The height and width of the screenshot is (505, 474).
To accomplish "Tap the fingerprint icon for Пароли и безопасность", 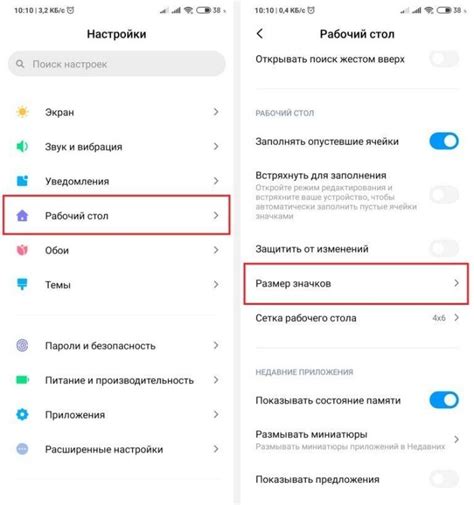I will (22, 345).
